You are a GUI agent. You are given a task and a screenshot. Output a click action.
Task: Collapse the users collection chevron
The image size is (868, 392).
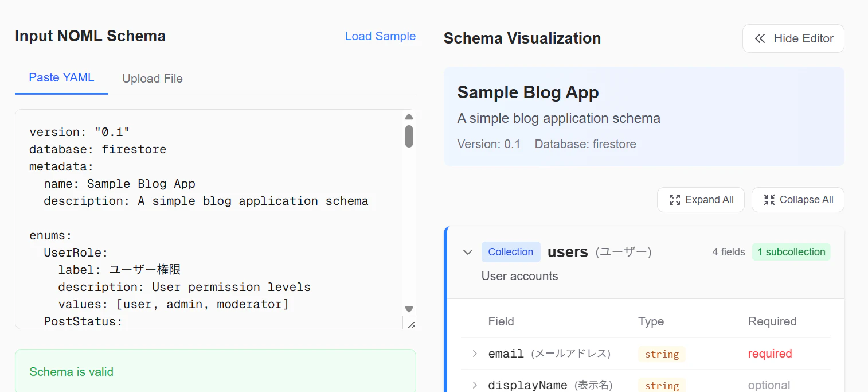point(468,252)
